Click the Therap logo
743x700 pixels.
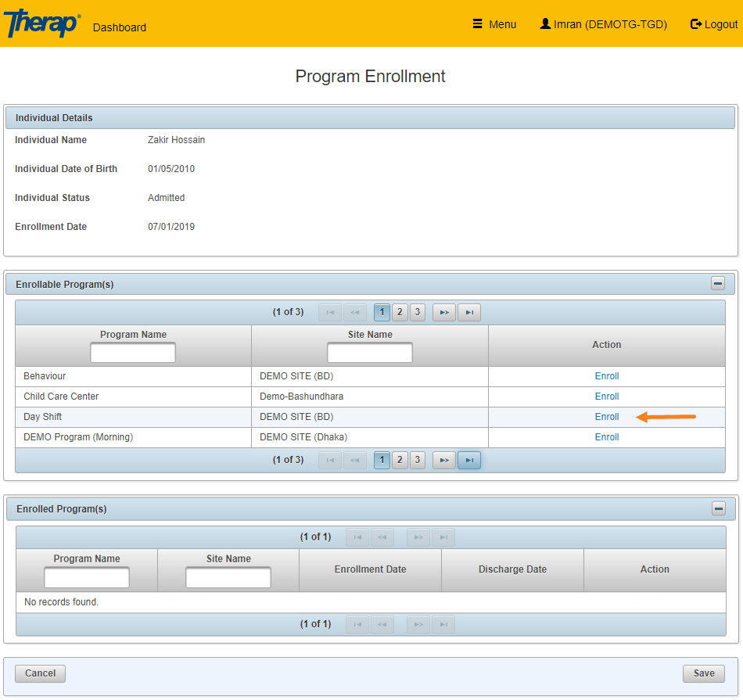[41, 23]
